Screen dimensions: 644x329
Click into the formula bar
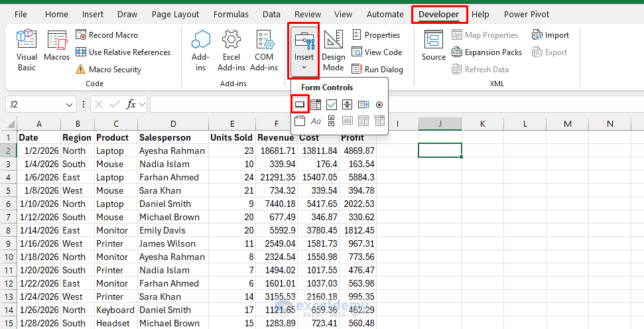pos(397,104)
